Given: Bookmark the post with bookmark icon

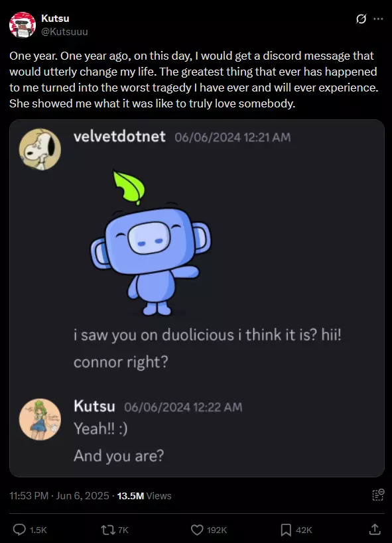Looking at the screenshot, I should [286, 530].
